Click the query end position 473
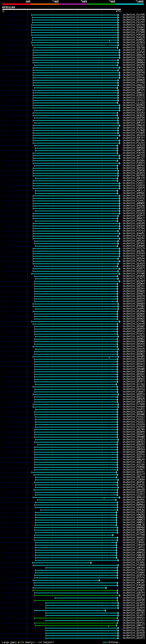Viewport: 146px width, 644px height. point(118,11)
